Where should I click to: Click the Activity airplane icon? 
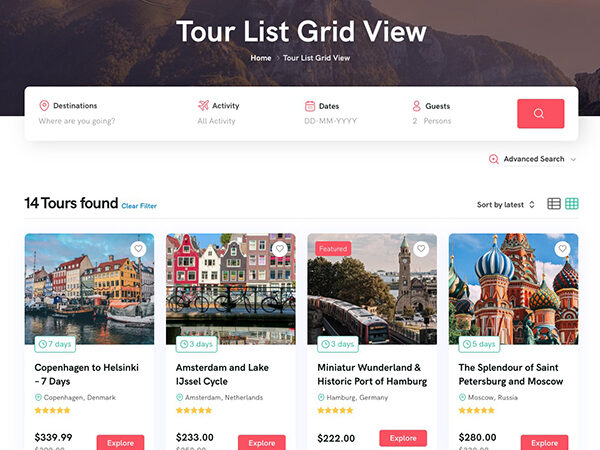[x=203, y=105]
